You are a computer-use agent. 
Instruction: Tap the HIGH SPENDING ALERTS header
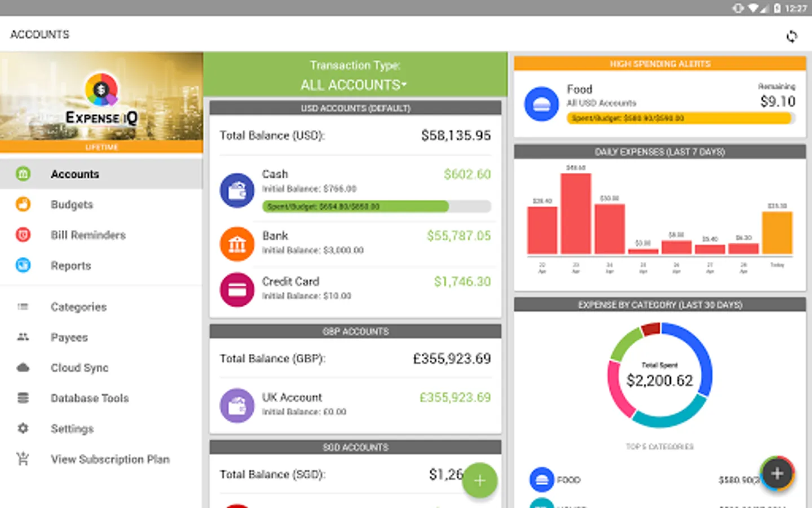(x=660, y=64)
